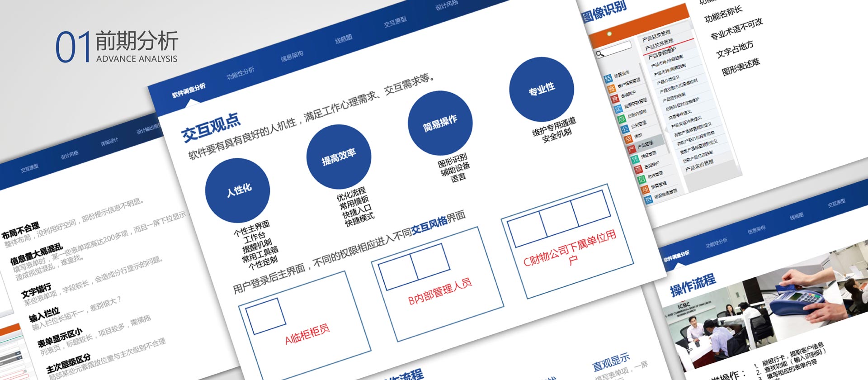
Task: Click the 主次层级区分 heading
Action: pos(68,364)
